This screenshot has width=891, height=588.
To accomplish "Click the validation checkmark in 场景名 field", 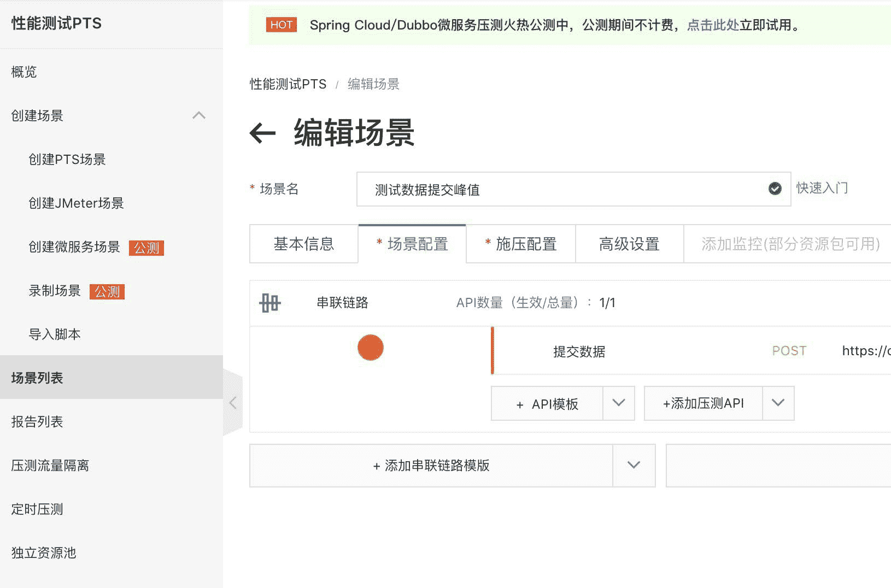I will pyautogui.click(x=775, y=189).
